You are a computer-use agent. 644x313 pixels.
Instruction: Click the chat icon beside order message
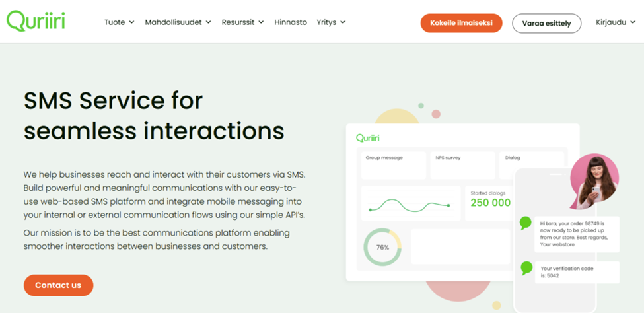[526, 223]
